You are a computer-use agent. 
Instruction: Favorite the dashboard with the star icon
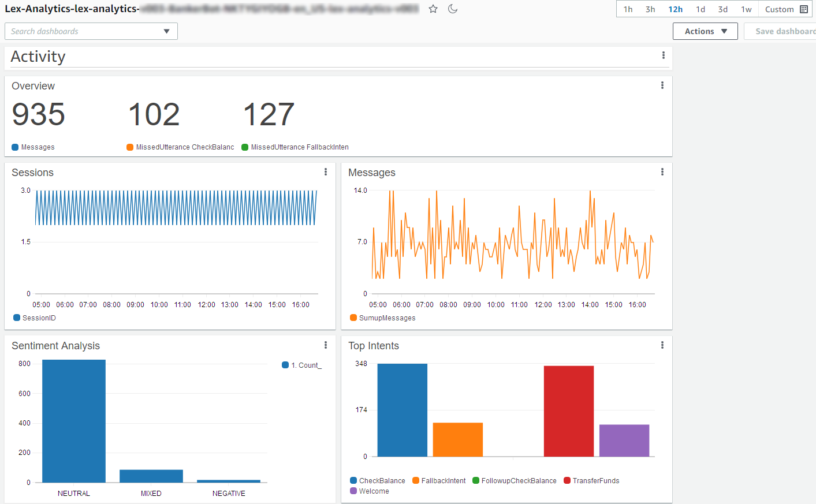tap(433, 9)
